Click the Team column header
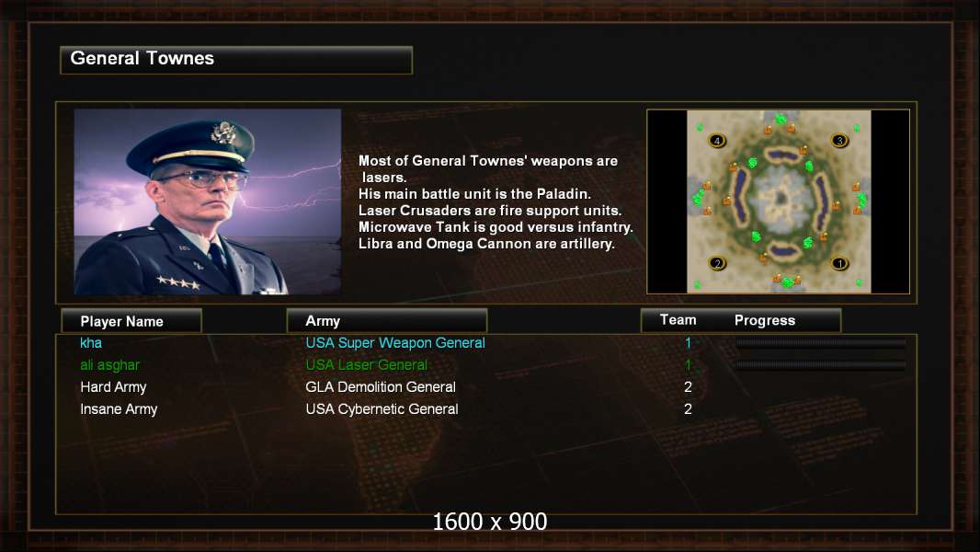 pos(678,320)
